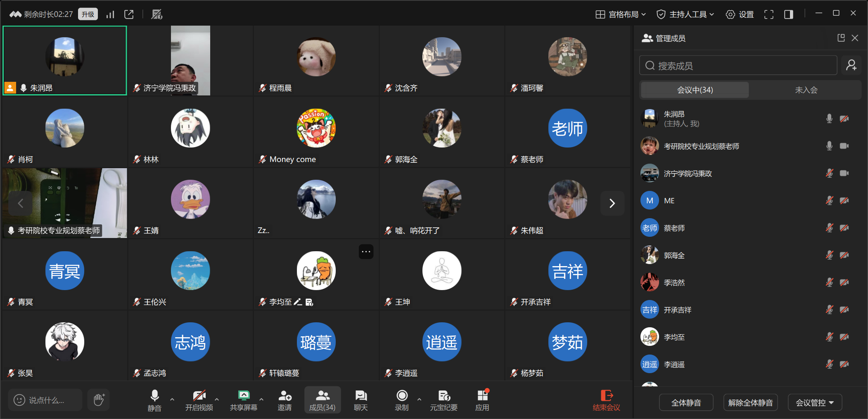Screen dimensions: 868x419
Task: Open the Apps panel
Action: [x=482, y=400]
